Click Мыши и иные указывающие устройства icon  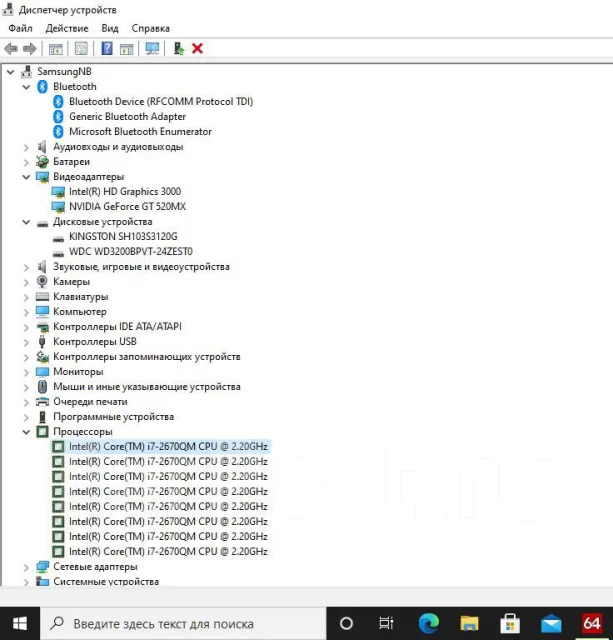point(42,387)
